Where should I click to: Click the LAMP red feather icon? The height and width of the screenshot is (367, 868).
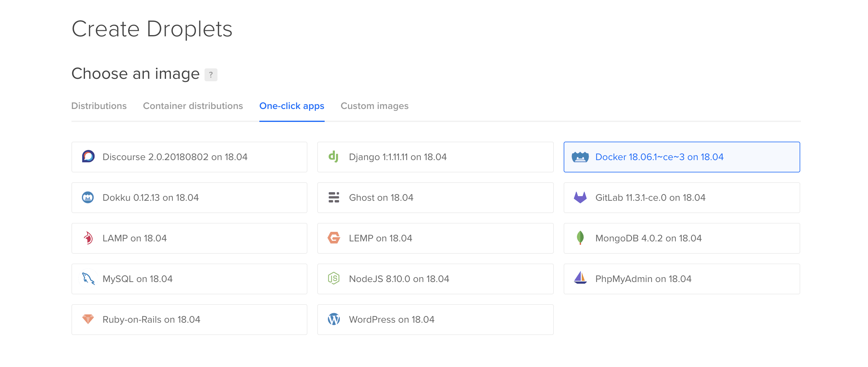88,238
